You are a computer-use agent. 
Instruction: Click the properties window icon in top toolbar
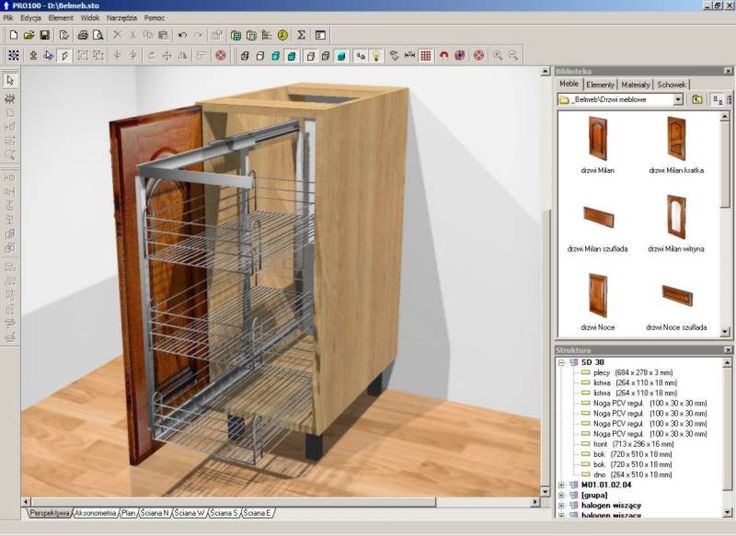coord(321,35)
